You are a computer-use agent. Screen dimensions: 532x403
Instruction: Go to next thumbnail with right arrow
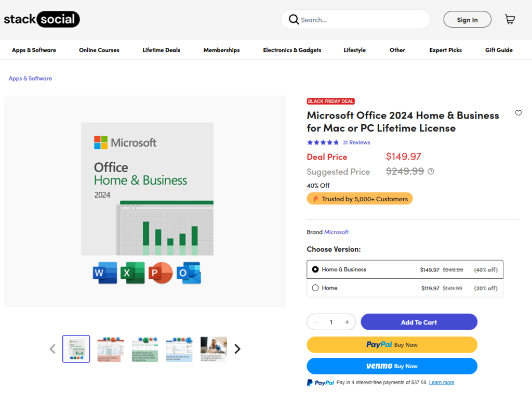tap(237, 349)
